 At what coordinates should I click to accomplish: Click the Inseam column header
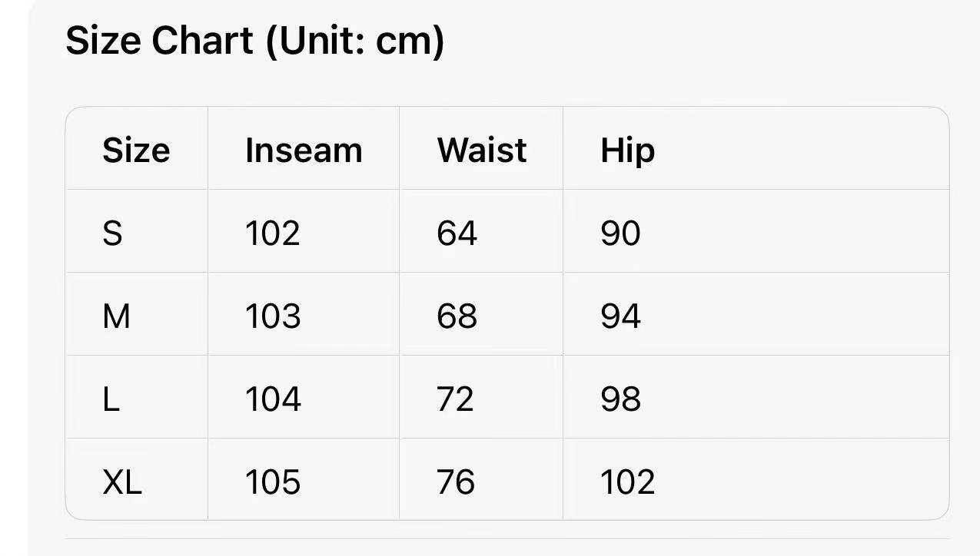click(304, 150)
